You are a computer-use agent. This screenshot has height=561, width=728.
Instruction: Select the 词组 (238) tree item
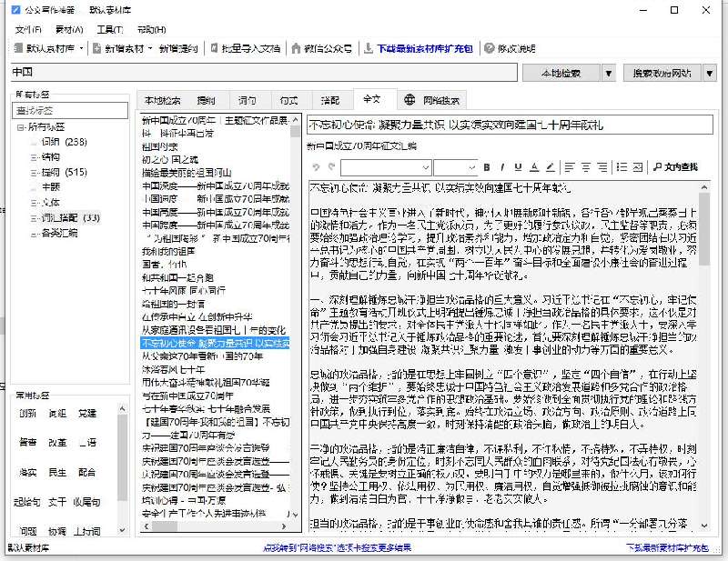coord(64,142)
